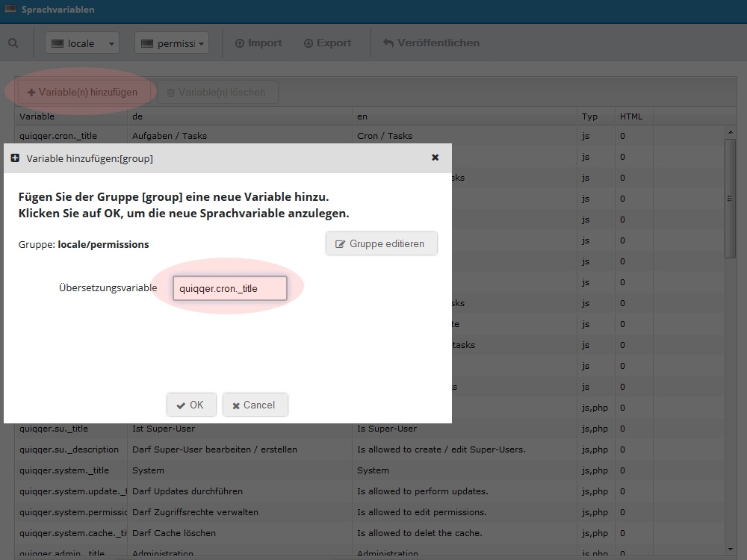The width and height of the screenshot is (747, 560).
Task: Click the search magnifier icon in toolbar
Action: click(13, 43)
